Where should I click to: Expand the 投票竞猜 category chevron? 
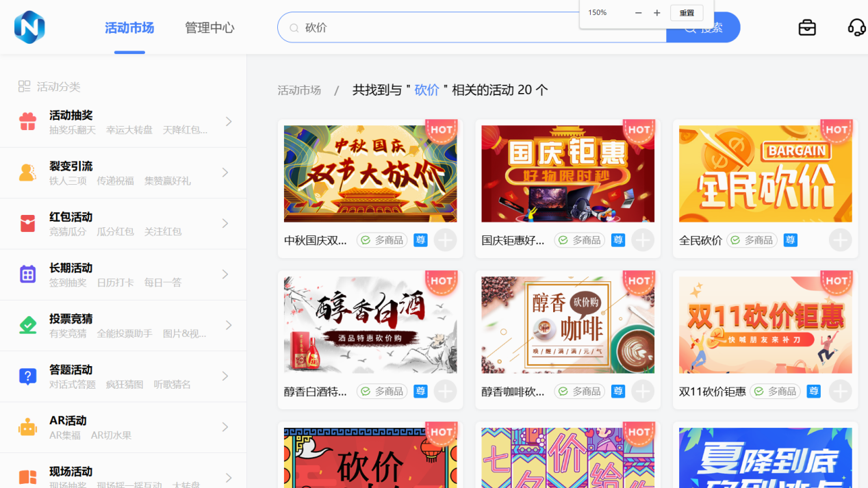pyautogui.click(x=228, y=325)
